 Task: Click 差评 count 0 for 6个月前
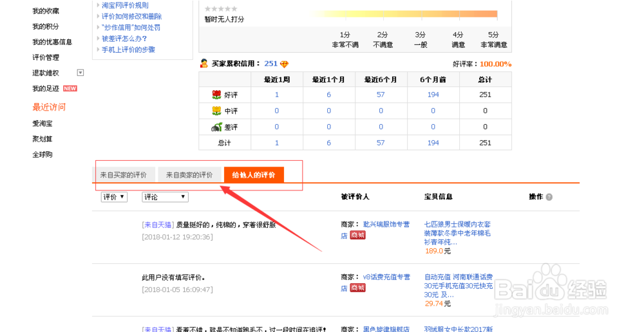click(x=433, y=127)
